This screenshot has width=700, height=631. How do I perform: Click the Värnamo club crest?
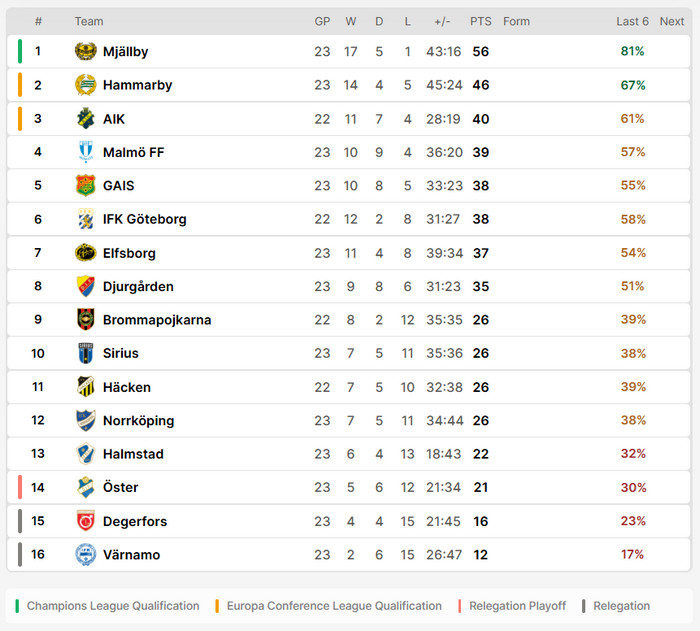pyautogui.click(x=85, y=555)
